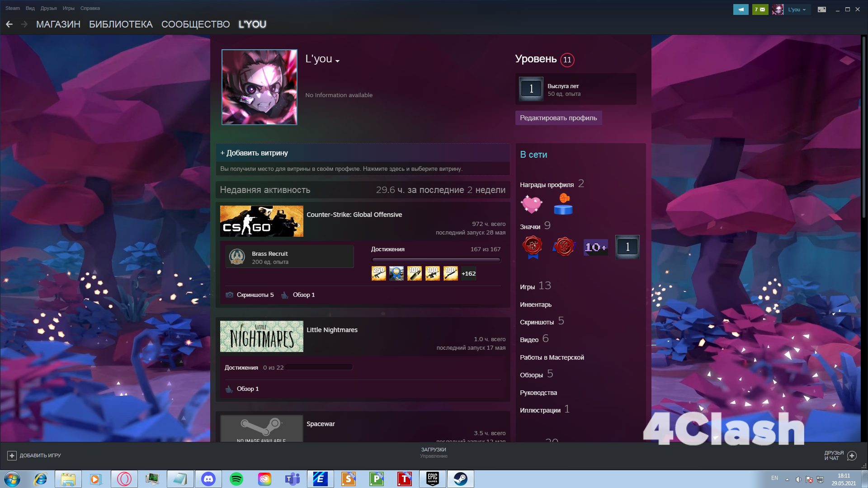Go back using the back arrow
This screenshot has height=488, width=868.
coord(9,24)
